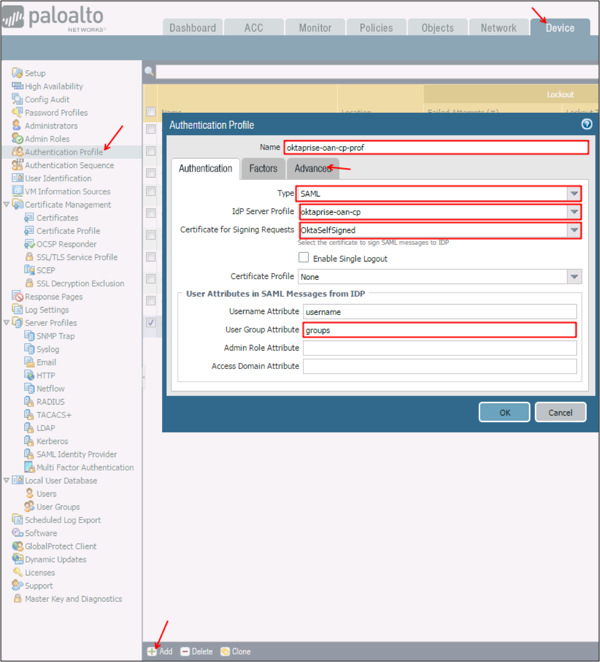
Task: Click the help icon in dialog title
Action: coord(587,125)
